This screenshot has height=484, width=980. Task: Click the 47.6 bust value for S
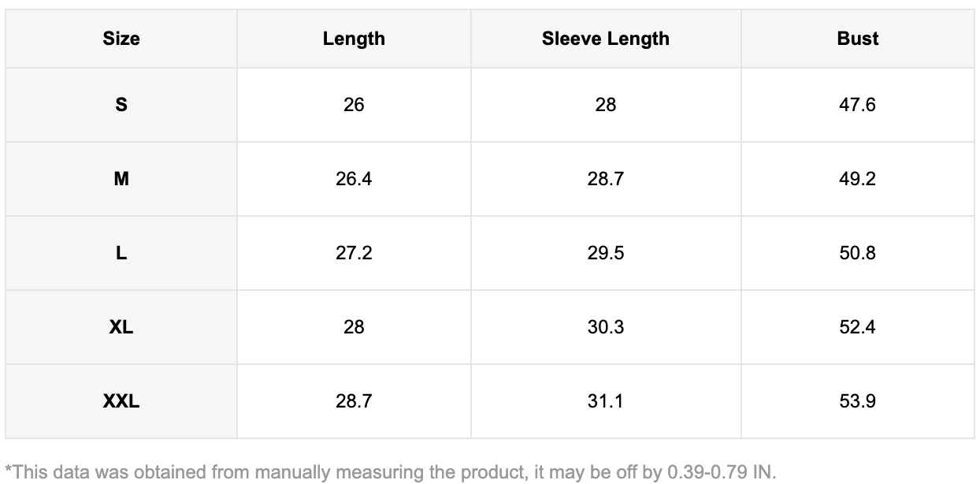857,105
